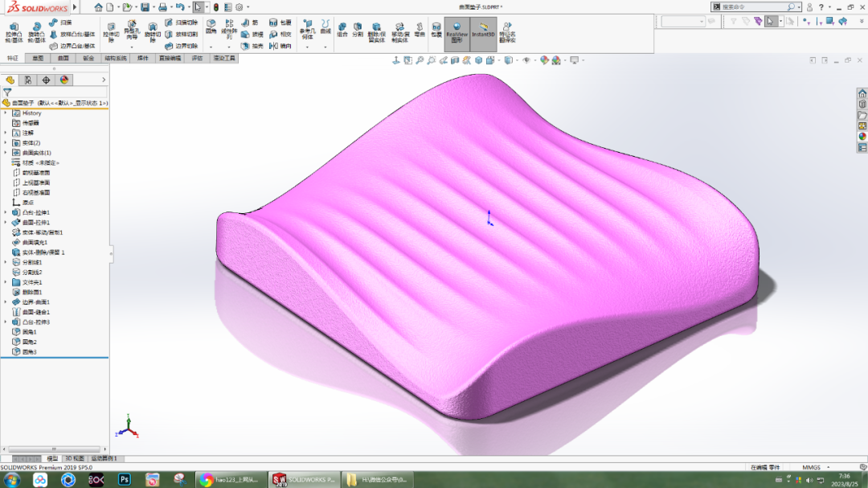Image resolution: width=868 pixels, height=488 pixels.
Task: Open the MMGS unit system dropdown
Action: (x=812, y=467)
